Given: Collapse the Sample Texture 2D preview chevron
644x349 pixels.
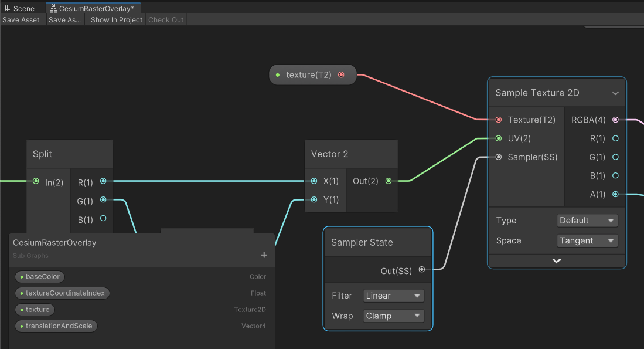Looking at the screenshot, I should pos(557,261).
